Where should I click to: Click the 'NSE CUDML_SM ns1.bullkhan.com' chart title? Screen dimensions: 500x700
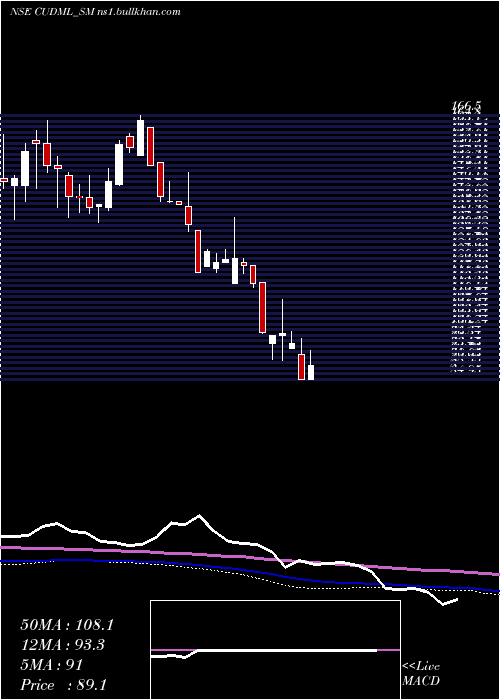click(x=95, y=12)
